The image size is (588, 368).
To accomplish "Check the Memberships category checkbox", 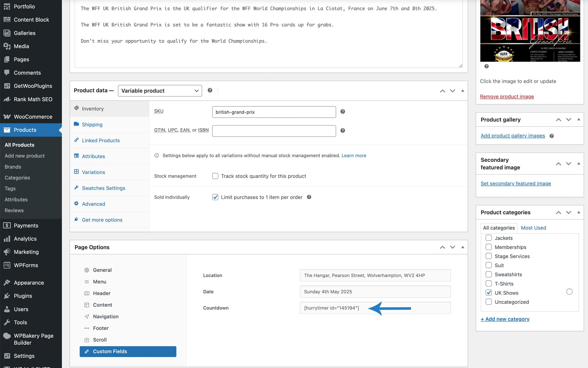I will [489, 247].
